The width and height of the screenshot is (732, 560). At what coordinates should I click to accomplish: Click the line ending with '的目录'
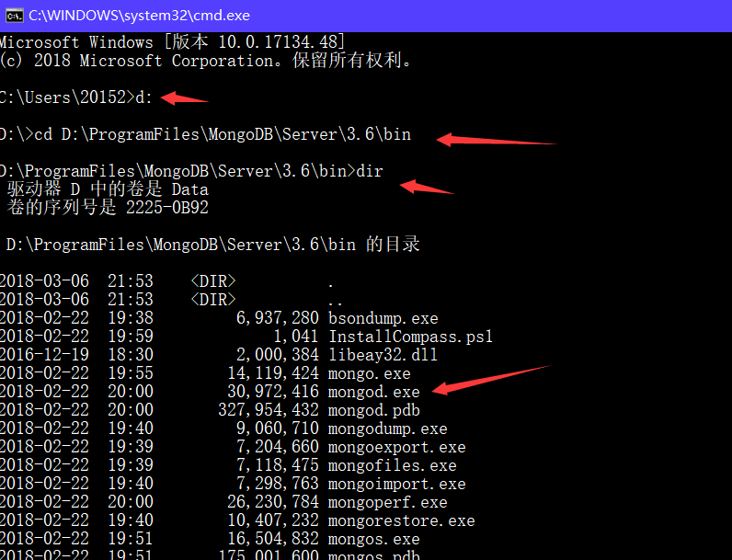click(x=212, y=245)
